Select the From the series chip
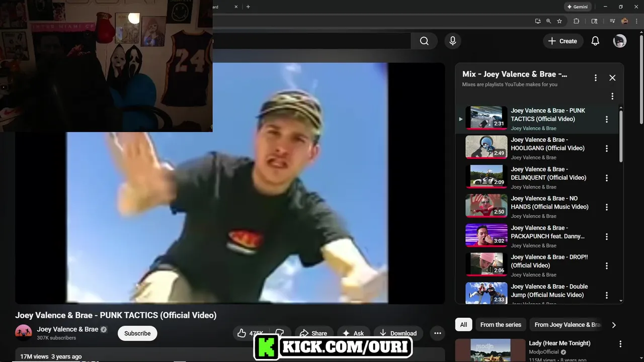This screenshot has width=644, height=362. 501,325
